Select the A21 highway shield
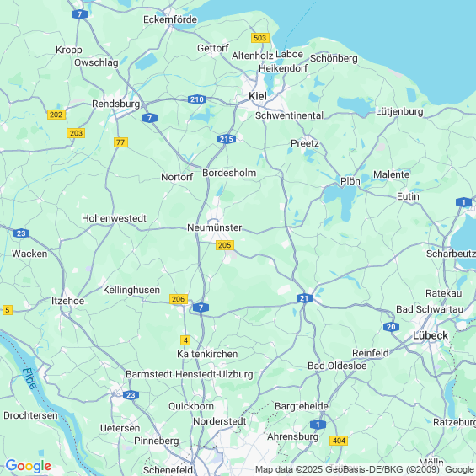 304,298
